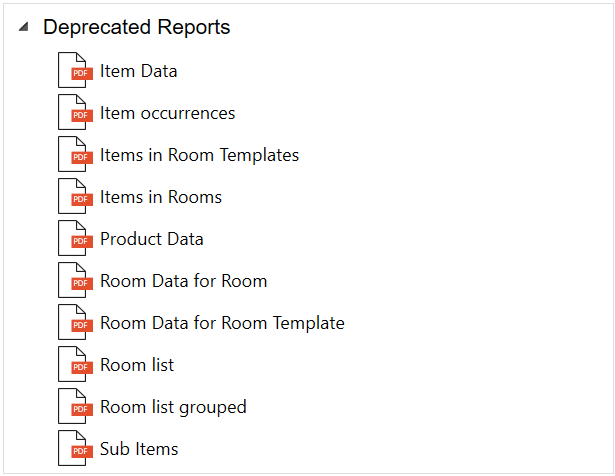Open the Item Data report
This screenshot has width=615, height=476.
[138, 71]
